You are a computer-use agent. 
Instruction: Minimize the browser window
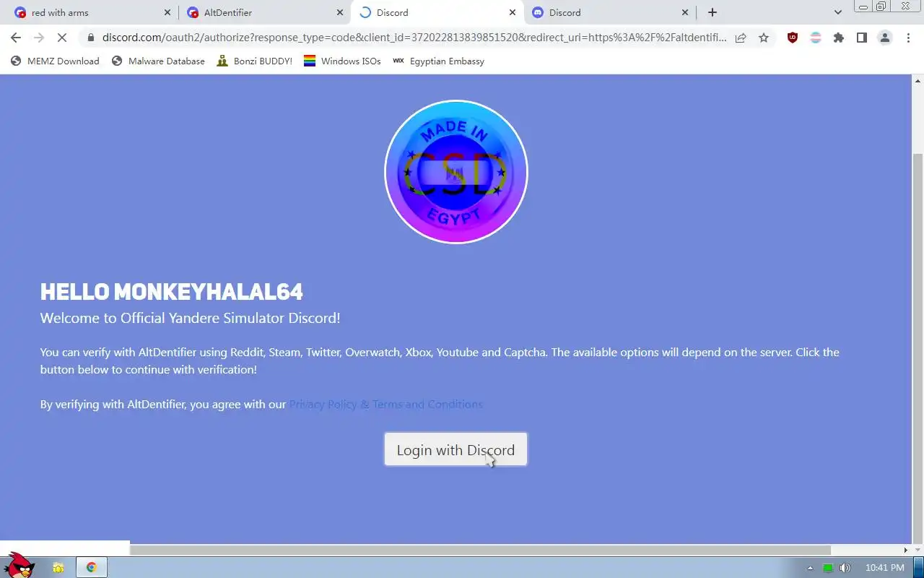point(863,6)
